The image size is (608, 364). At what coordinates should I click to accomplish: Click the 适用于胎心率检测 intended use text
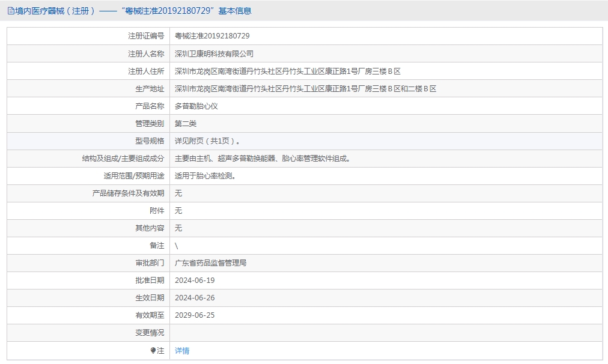coord(205,176)
